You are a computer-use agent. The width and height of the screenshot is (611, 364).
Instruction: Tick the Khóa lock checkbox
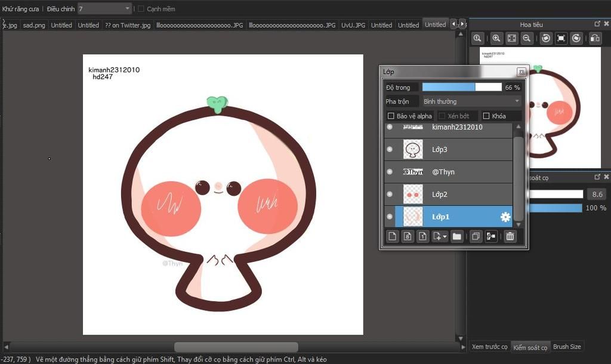click(x=486, y=116)
